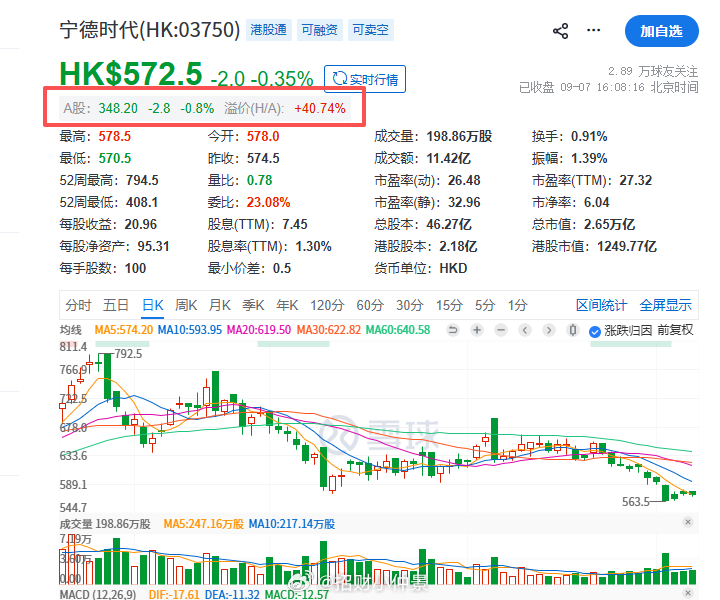Viewport: 720px width, 600px height.
Task: Click the 港股市值 value 1249.77亿
Action: (627, 247)
